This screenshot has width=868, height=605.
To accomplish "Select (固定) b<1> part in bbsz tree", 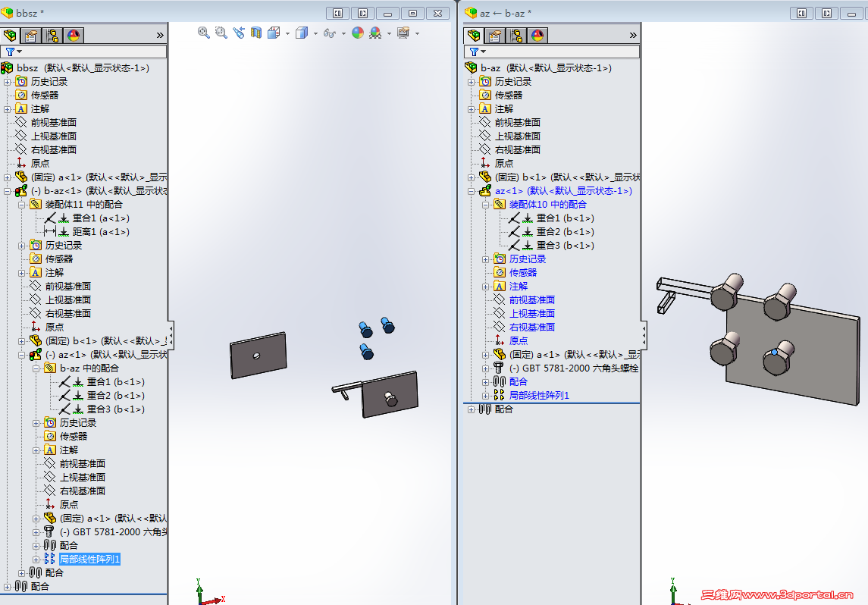I will (106, 341).
